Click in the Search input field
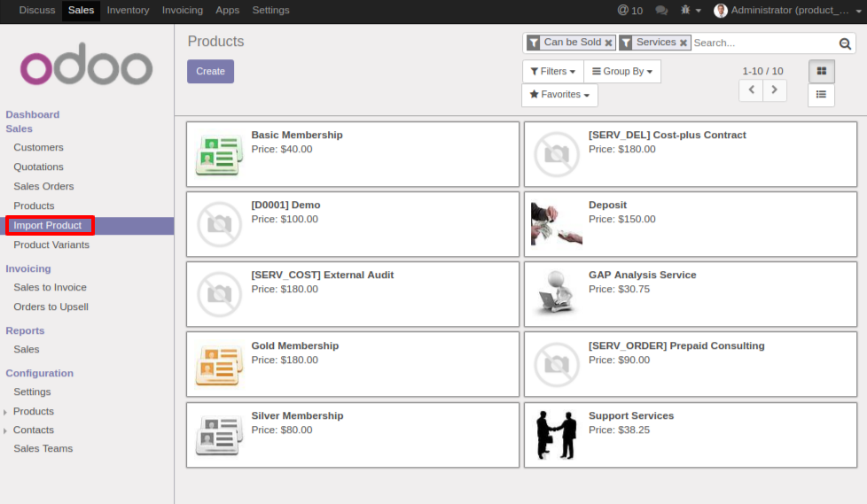The height and width of the screenshot is (504, 867). click(762, 43)
